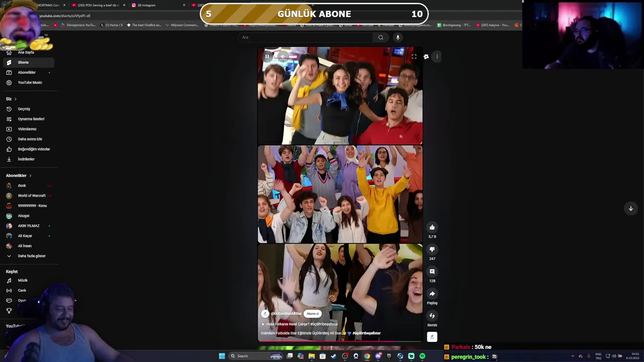The height and width of the screenshot is (362, 644).
Task: Open the Dönüştürücü YouTu... bookmark
Action: [x=78, y=25]
